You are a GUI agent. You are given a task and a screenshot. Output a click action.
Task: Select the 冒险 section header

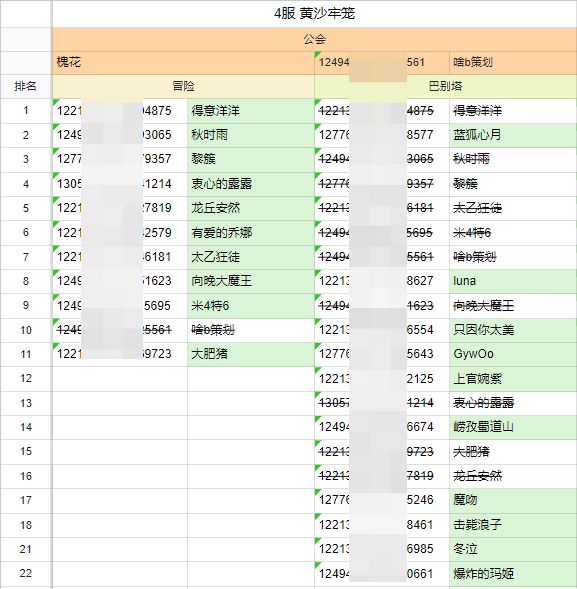(x=183, y=86)
